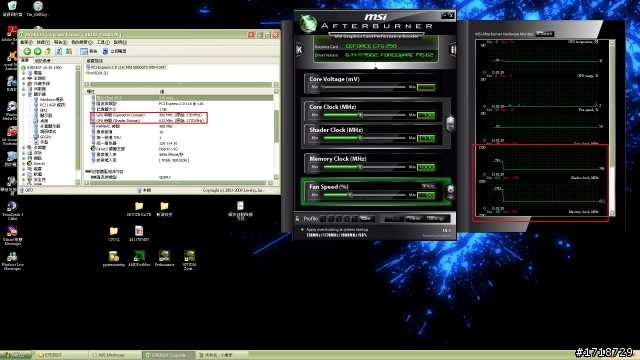
Task: Open the Tools menu in EVEREST
Action: point(103,42)
